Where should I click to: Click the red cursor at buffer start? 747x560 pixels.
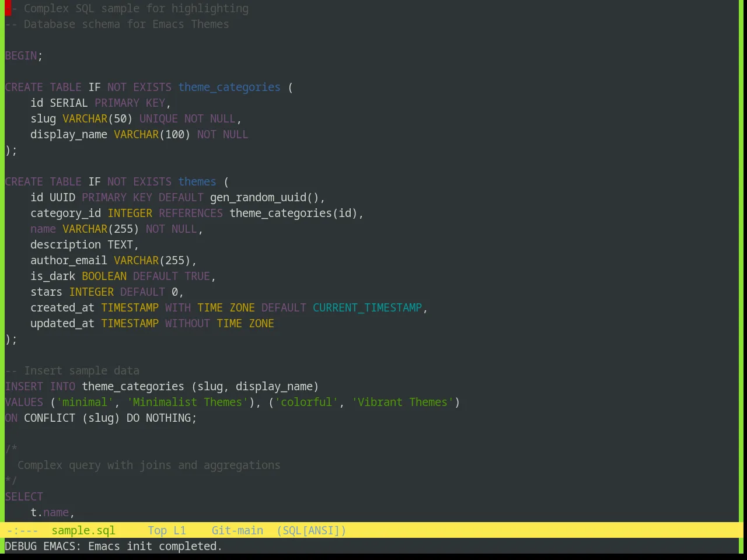(8, 8)
